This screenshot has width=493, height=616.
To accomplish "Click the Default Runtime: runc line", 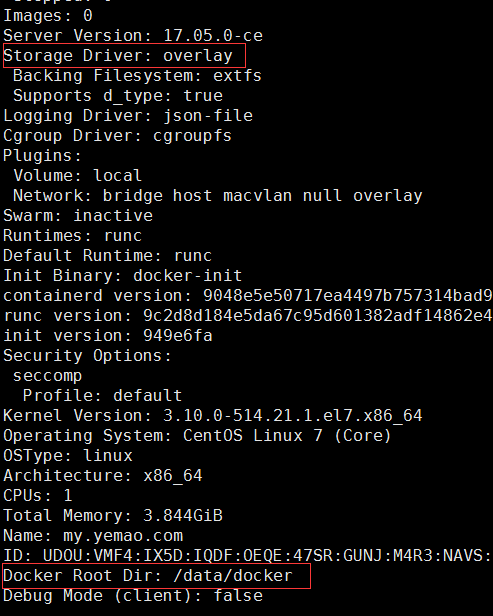I will click(x=108, y=255).
